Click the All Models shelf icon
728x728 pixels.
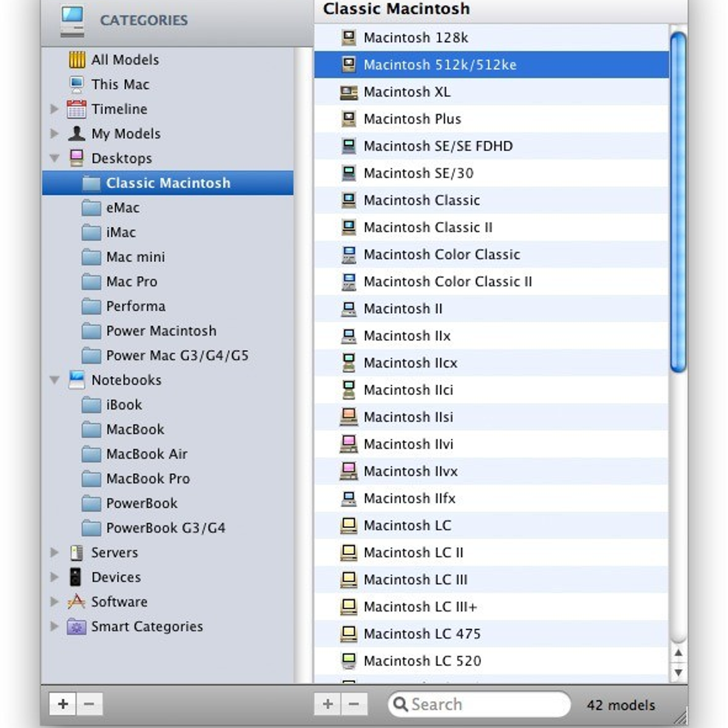[x=76, y=59]
